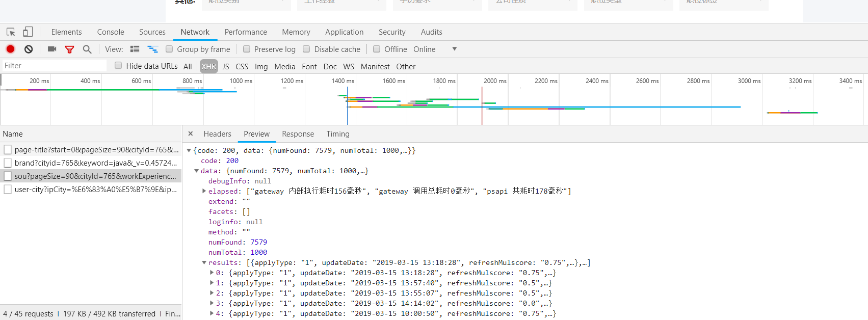This screenshot has width=868, height=320.
Task: Filter requests by Manifest
Action: click(375, 66)
